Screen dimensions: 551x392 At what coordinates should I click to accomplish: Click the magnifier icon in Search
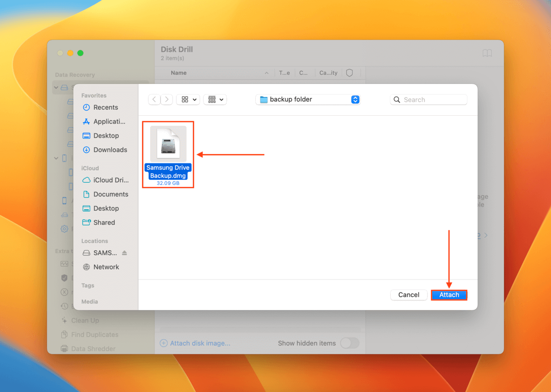tap(397, 100)
